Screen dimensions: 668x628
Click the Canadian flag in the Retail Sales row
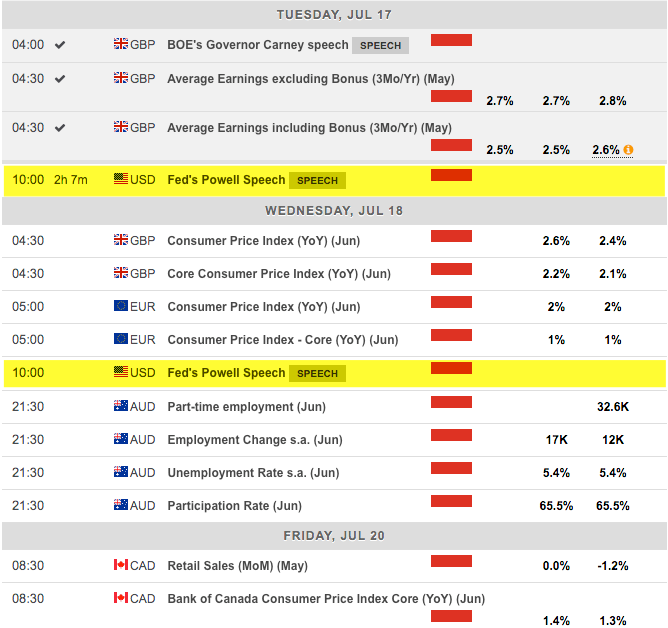click(121, 566)
